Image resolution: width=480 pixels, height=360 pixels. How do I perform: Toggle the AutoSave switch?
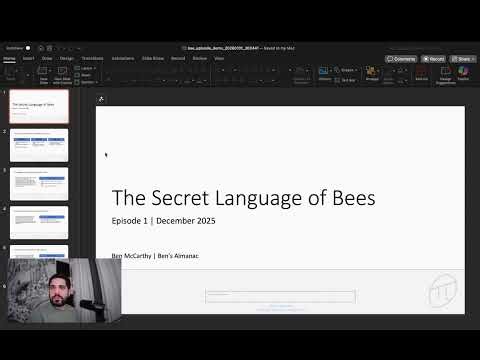pyautogui.click(x=28, y=48)
